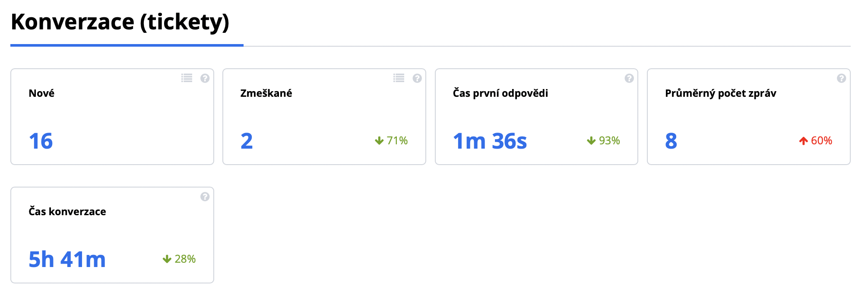Open list view icon on Zmeškané card
This screenshot has height=299, width=868.
click(399, 78)
